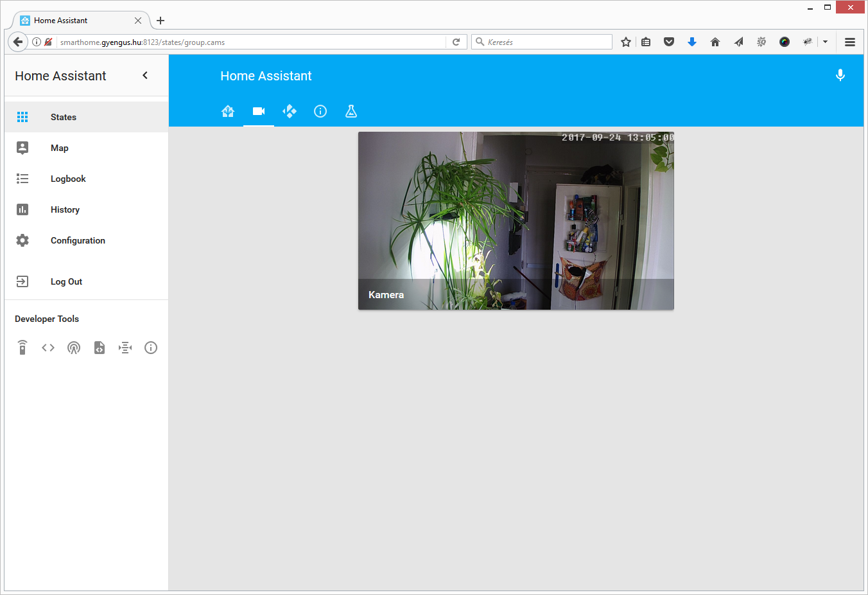Viewport: 868px width, 595px height.
Task: Go to History in the sidebar
Action: pyautogui.click(x=65, y=209)
